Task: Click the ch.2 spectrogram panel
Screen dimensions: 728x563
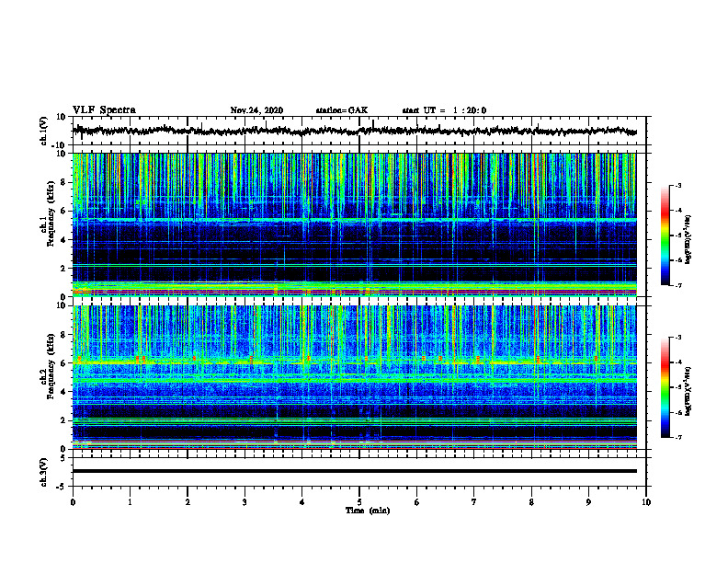Action: [354, 377]
